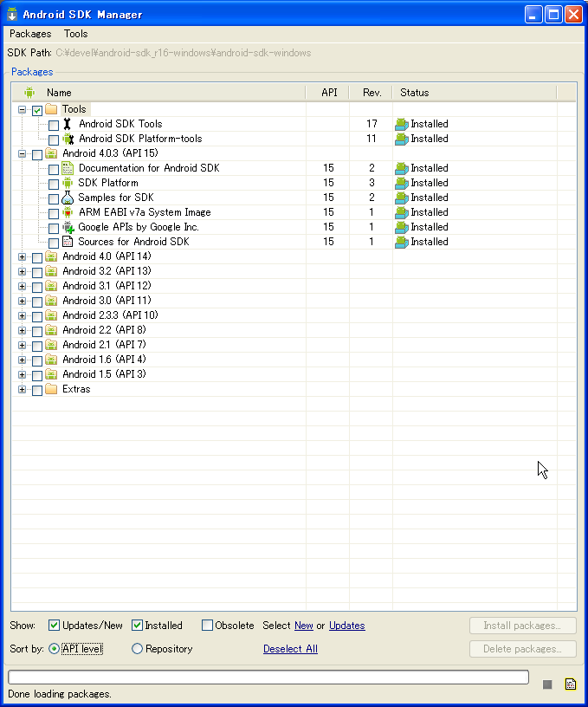Image resolution: width=588 pixels, height=707 pixels.
Task: Select the Android 2.3.3 (API 10) row
Action: point(294,315)
